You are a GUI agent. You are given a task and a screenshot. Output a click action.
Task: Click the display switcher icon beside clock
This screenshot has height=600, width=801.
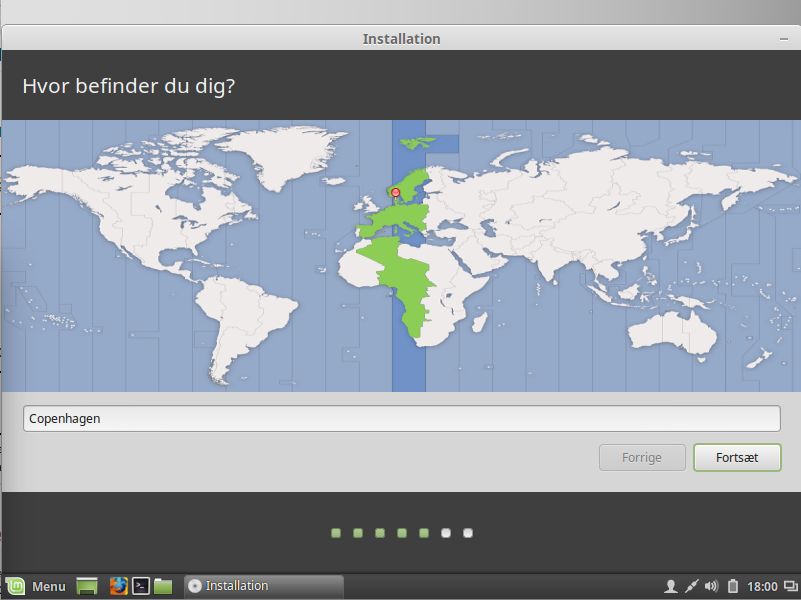tap(791, 586)
